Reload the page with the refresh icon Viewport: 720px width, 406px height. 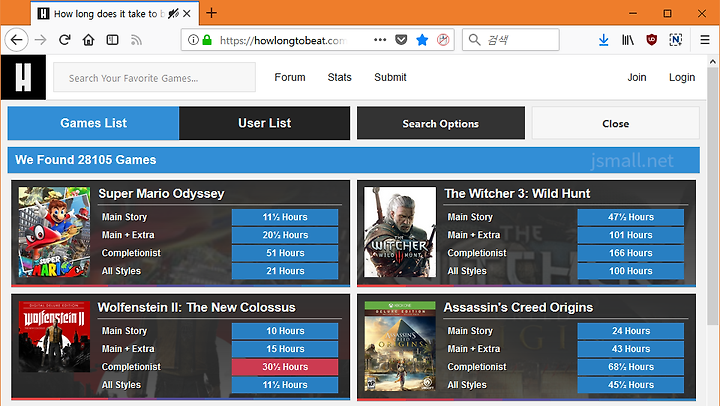[65, 40]
